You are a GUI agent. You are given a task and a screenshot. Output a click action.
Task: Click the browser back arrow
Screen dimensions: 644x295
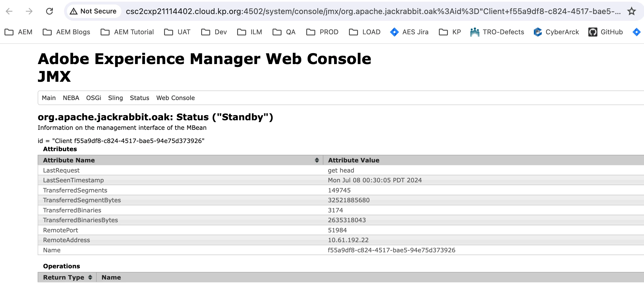tap(9, 11)
